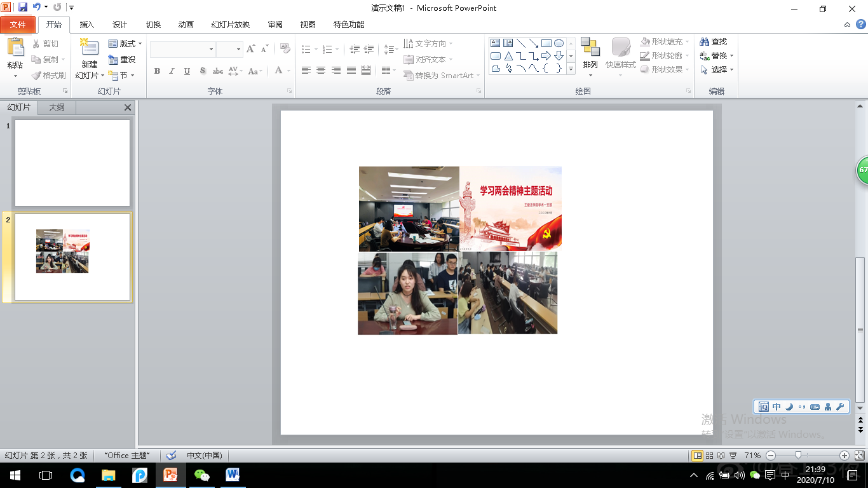This screenshot has width=868, height=488.
Task: Click the slide sorter view icon
Action: click(x=709, y=456)
